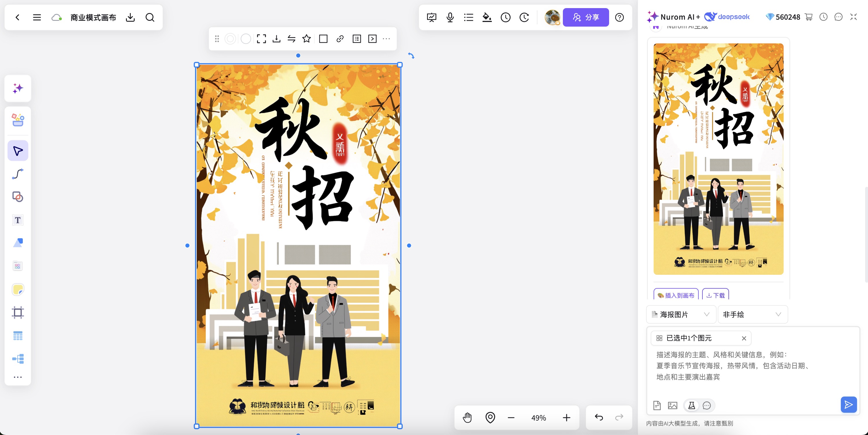Zoom out with the minus button
Image resolution: width=868 pixels, height=435 pixels.
click(511, 418)
